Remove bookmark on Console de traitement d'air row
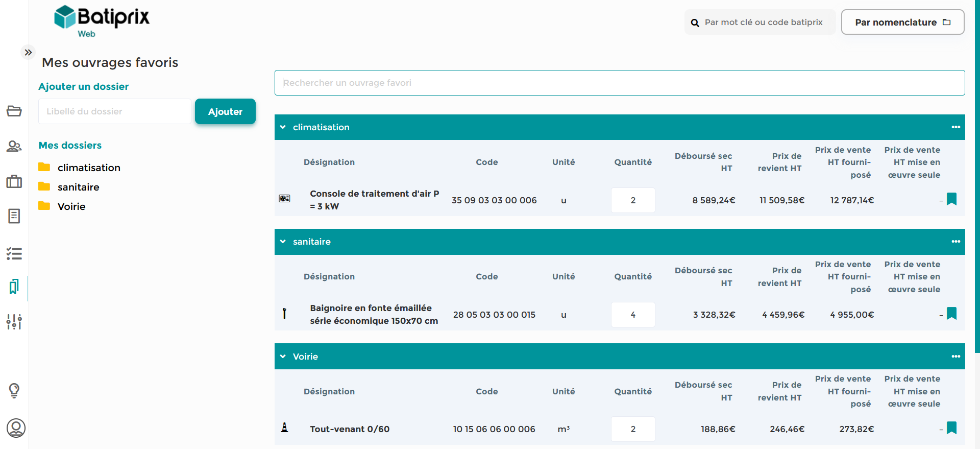The width and height of the screenshot is (980, 449). click(x=951, y=199)
